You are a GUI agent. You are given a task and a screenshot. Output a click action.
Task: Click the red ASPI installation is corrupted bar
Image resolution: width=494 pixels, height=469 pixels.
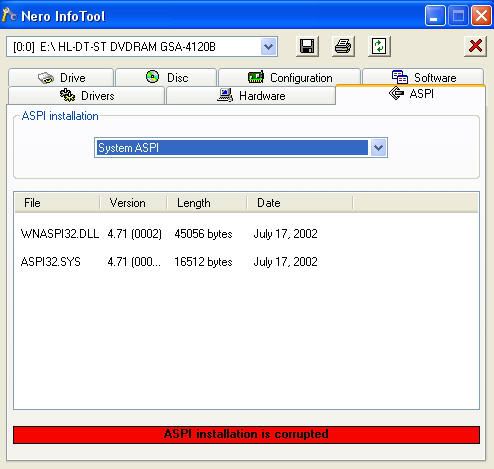[246, 435]
